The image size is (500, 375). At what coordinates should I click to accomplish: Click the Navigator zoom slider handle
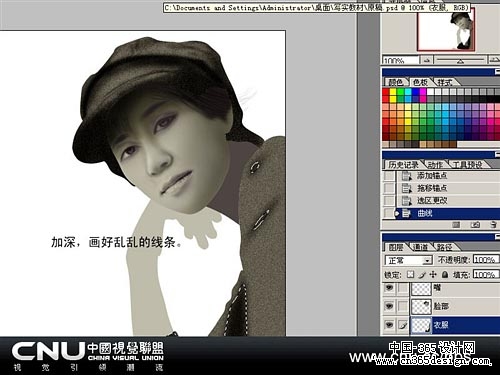(460, 61)
